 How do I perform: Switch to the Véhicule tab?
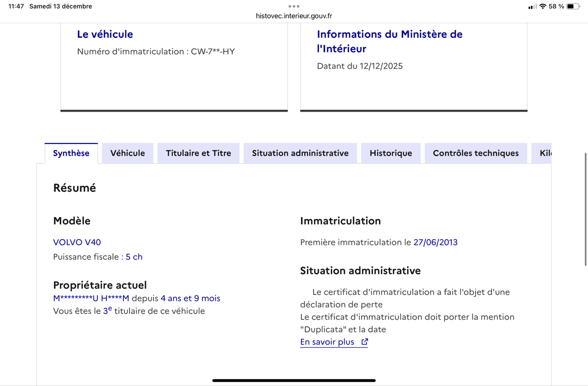tap(127, 153)
